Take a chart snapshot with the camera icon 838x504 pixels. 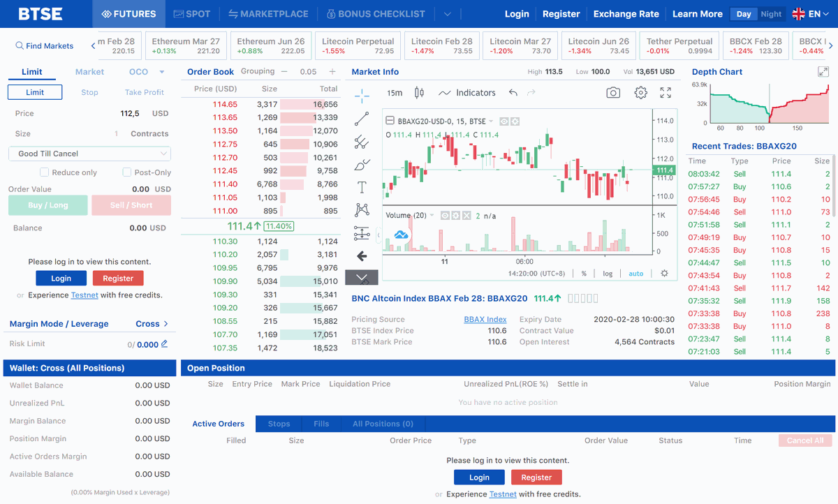[613, 93]
